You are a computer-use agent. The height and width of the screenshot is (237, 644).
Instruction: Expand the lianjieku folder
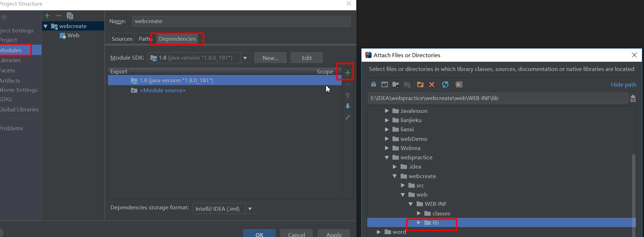(x=387, y=120)
